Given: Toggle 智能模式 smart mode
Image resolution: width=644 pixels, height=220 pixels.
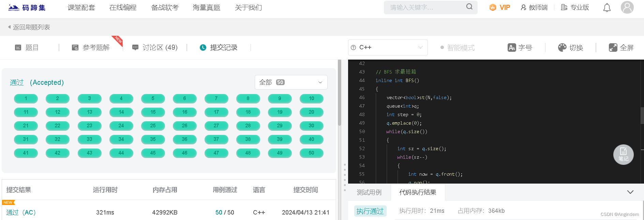Looking at the screenshot, I should tap(458, 48).
